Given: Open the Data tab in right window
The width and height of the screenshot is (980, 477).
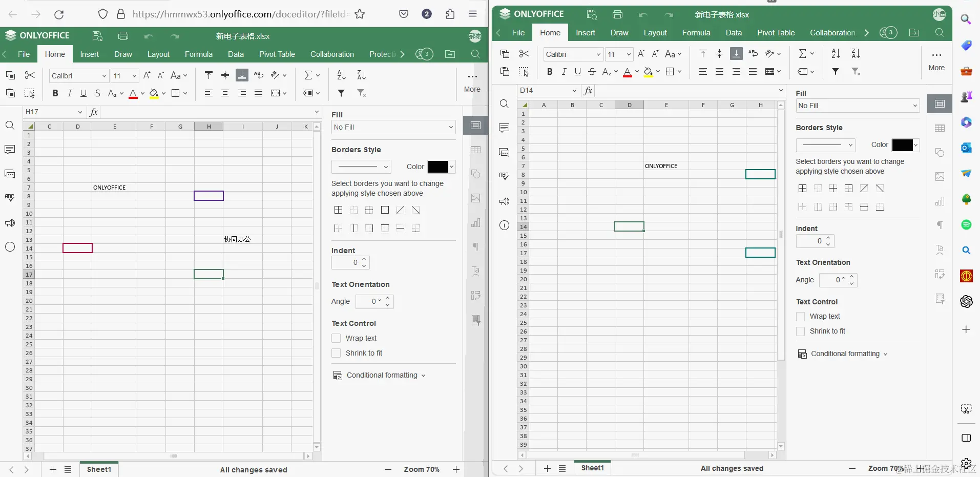Looking at the screenshot, I should click(734, 33).
